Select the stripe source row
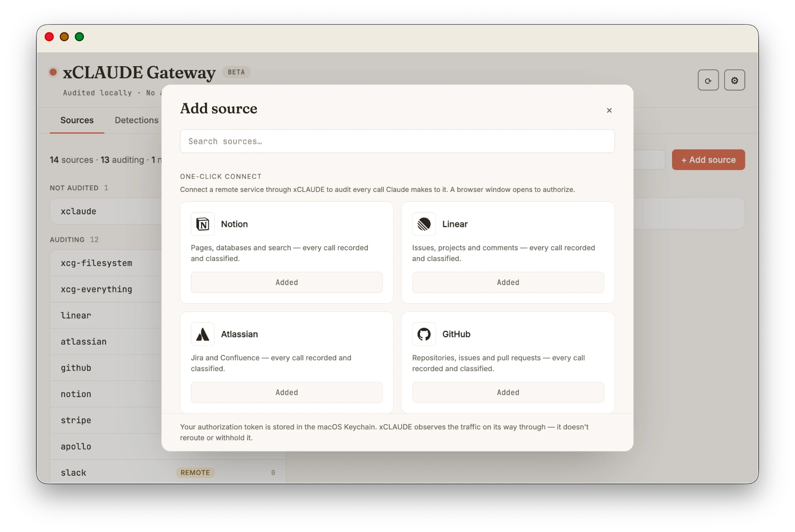The width and height of the screenshot is (795, 532). (x=106, y=420)
